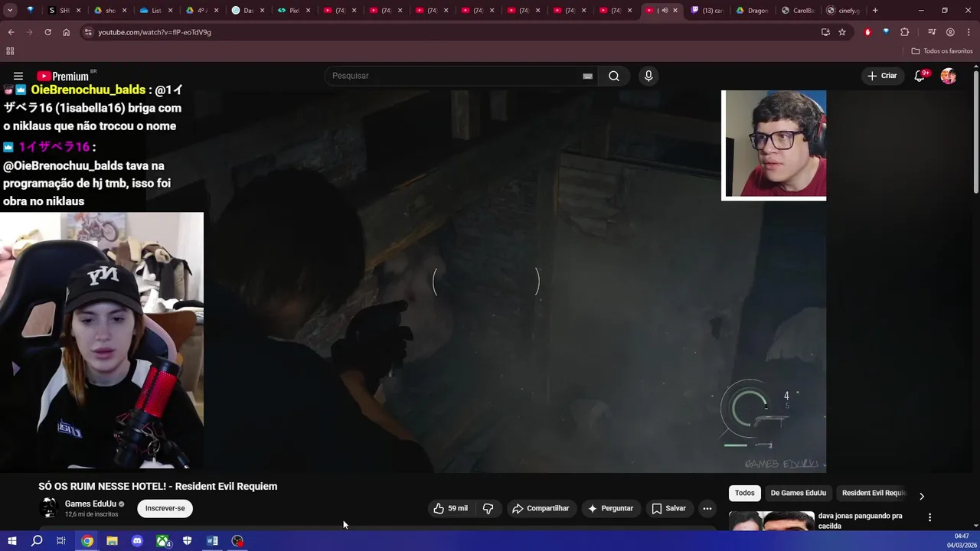Viewport: 980px width, 551px height.
Task: Go back with the browser back arrow
Action: tap(11, 32)
